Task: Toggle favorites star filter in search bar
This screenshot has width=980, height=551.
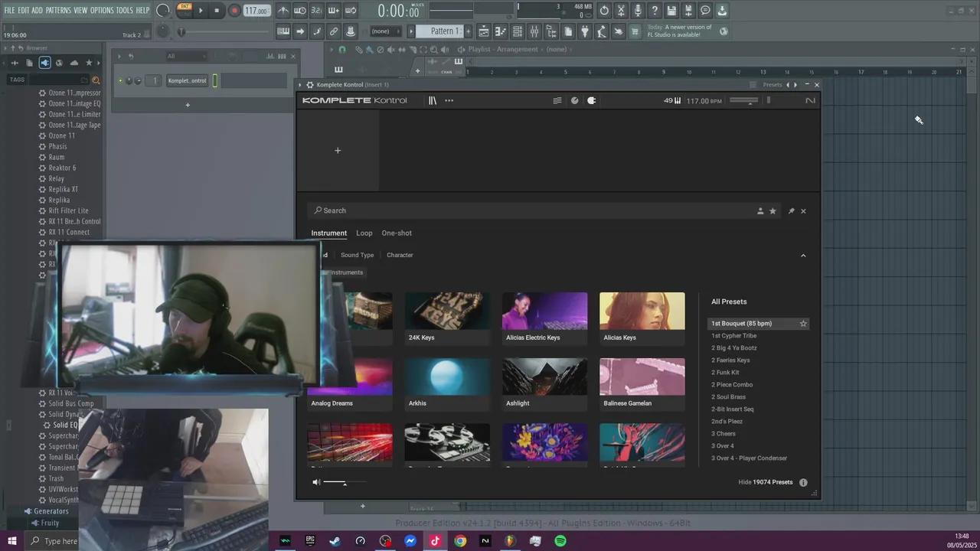Action: [x=773, y=210]
